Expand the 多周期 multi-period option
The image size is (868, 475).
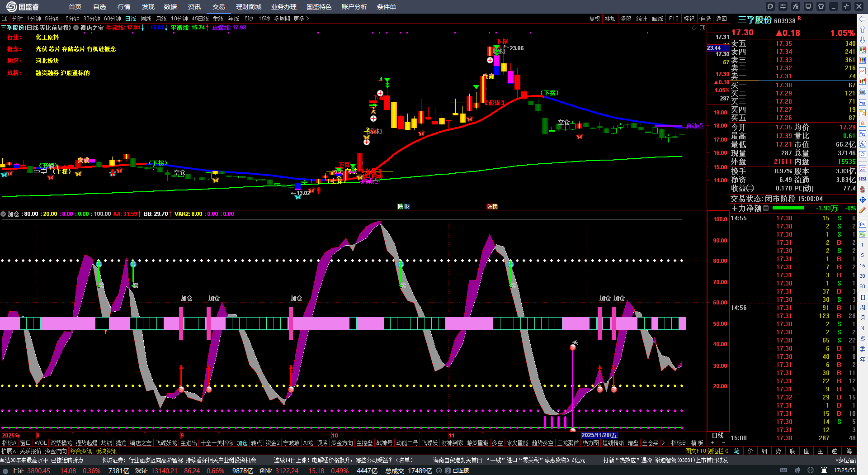[x=282, y=19]
